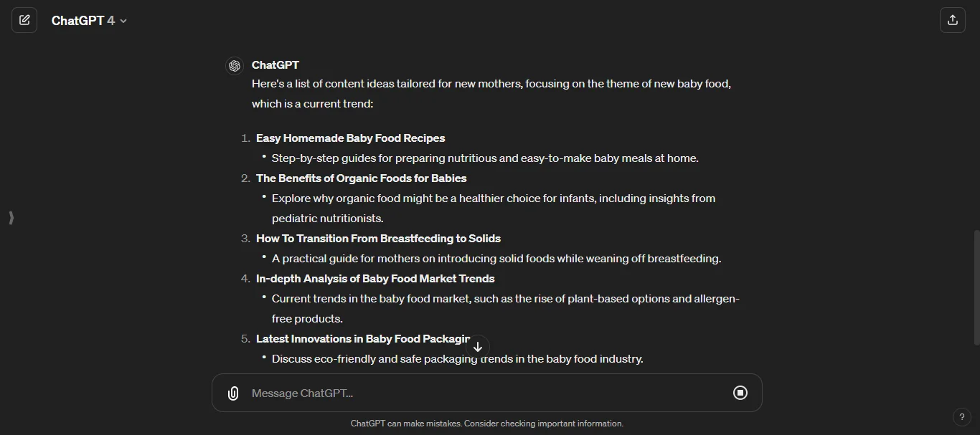Jump to the latest message with the down arrow
Screen dimensions: 980x435
478,347
